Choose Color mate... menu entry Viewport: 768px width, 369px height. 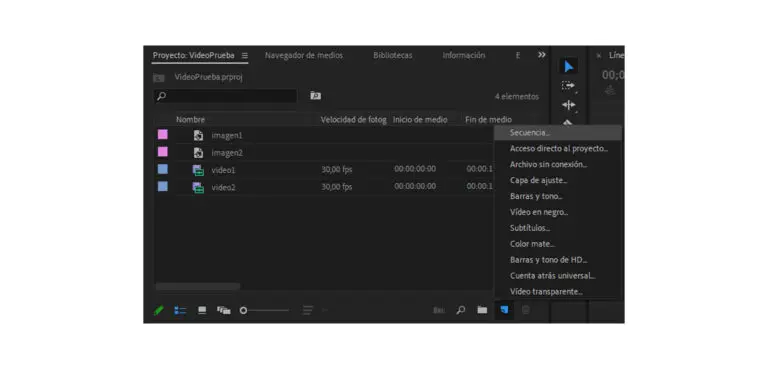coord(558,244)
